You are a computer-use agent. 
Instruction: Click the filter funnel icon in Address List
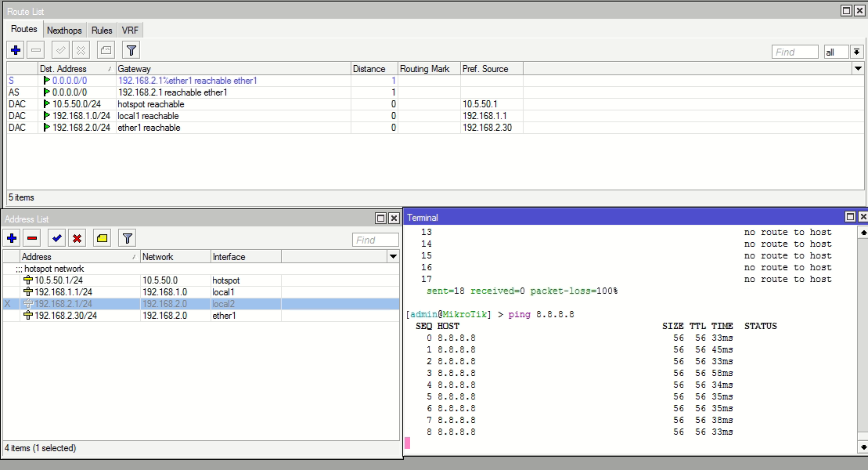coord(128,238)
